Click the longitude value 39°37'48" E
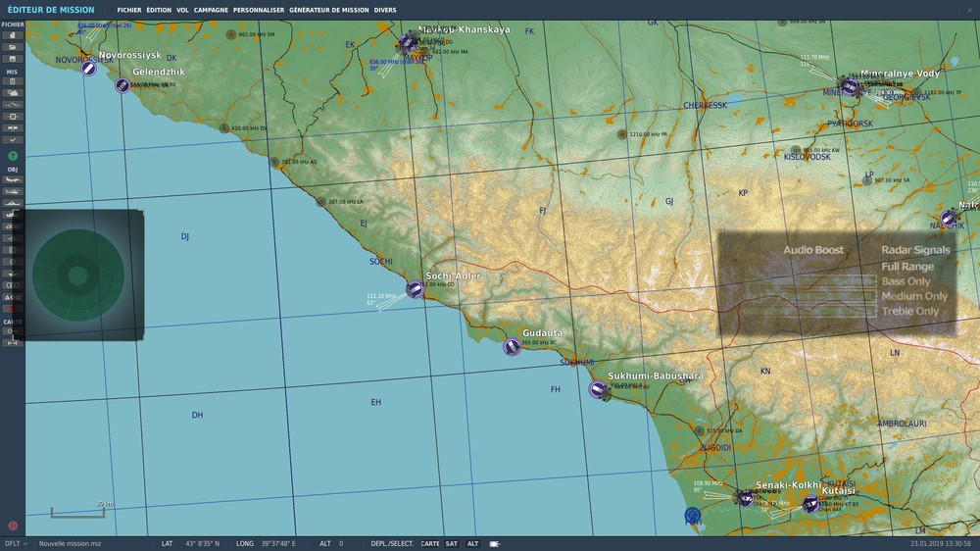 click(x=276, y=543)
